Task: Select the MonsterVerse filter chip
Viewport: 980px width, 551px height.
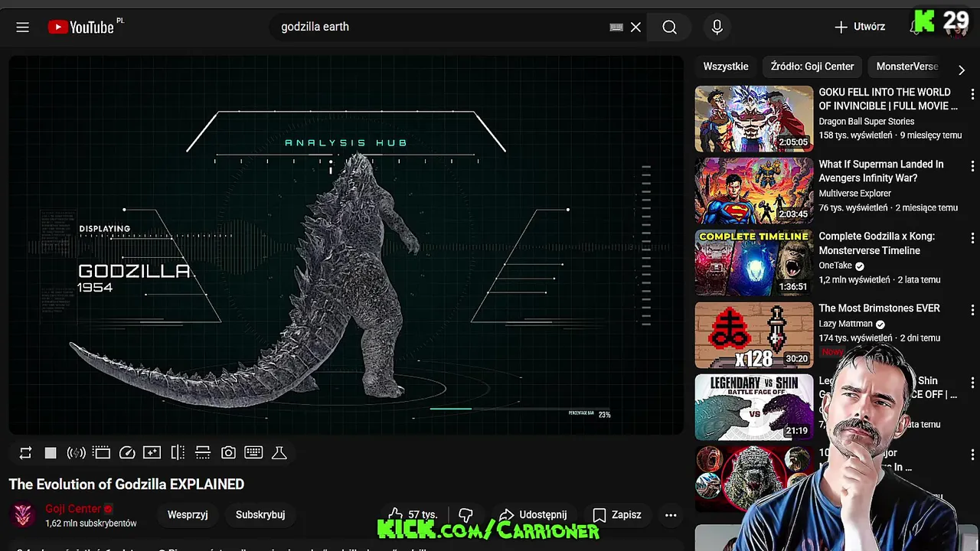Action: point(907,67)
